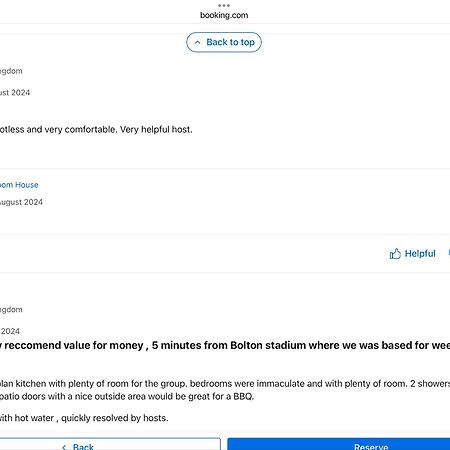This screenshot has width=450, height=450.
Task: Click the 'ugust 2024' stay date
Action: (x=21, y=202)
